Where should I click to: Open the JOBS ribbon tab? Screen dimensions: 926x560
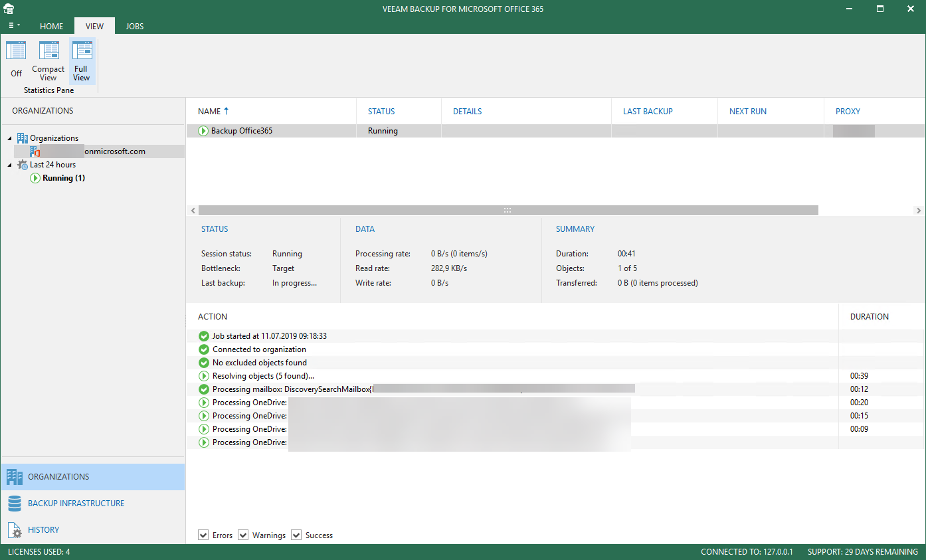[135, 26]
